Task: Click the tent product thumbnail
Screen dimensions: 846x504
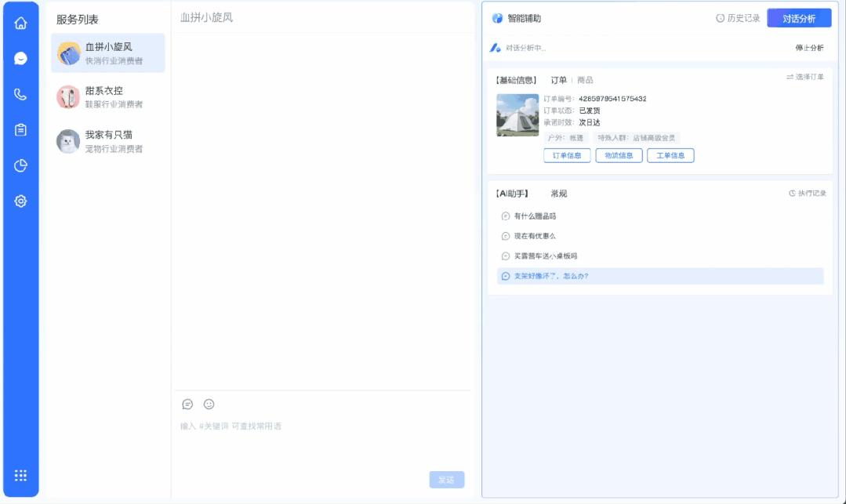Action: (517, 115)
